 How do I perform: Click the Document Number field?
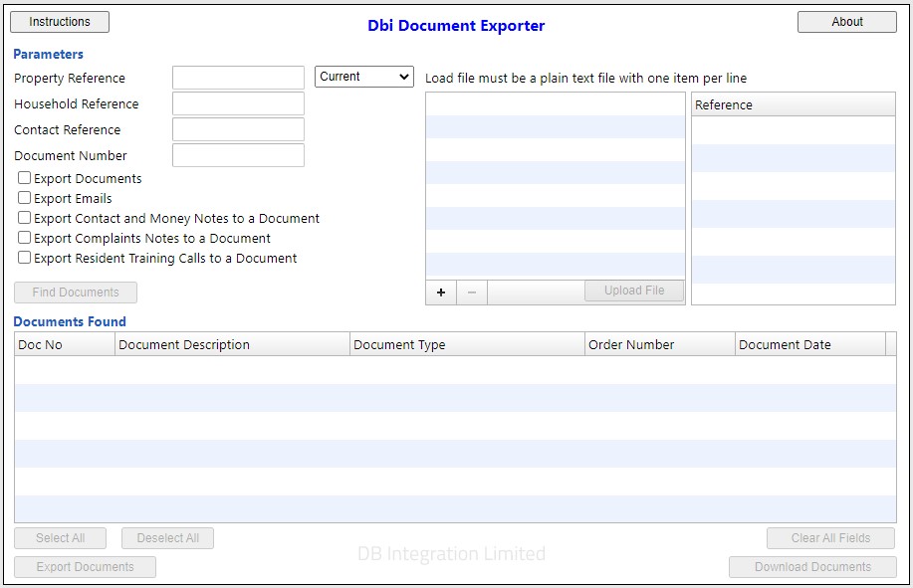pyautogui.click(x=238, y=155)
